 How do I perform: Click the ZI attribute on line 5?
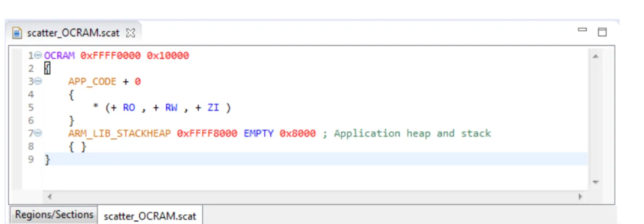point(213,108)
